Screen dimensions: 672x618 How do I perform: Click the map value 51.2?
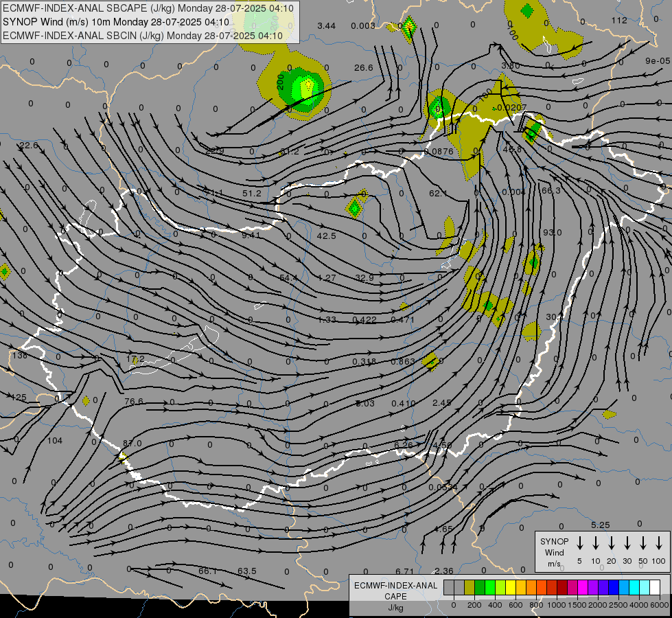tap(252, 194)
